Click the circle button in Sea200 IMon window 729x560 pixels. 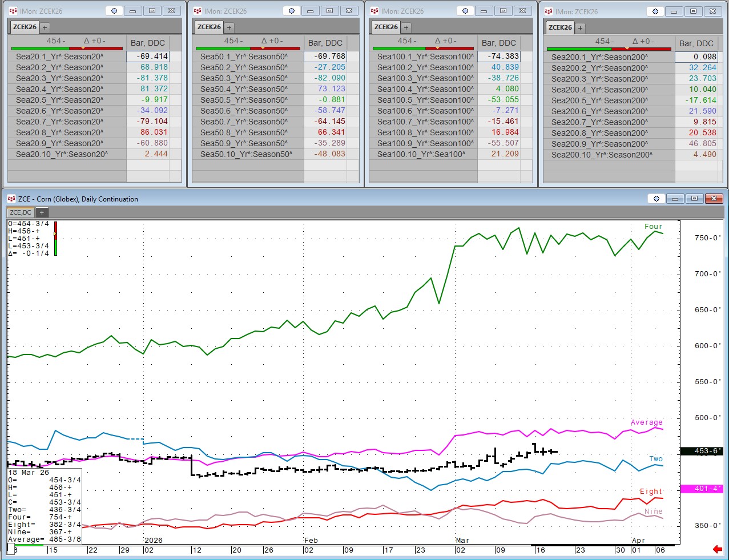tap(655, 11)
